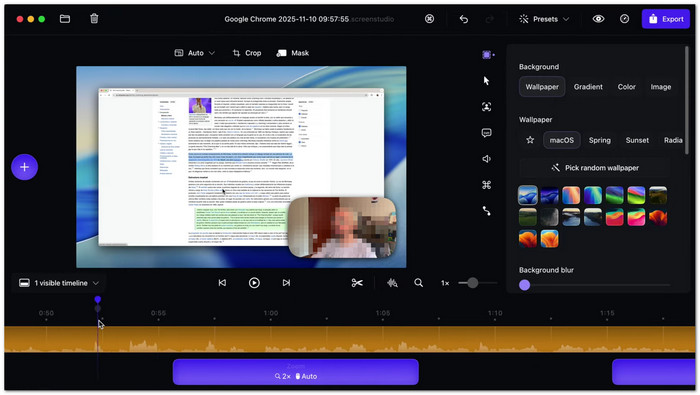Click the scissors split tool
The image size is (700, 395).
pyautogui.click(x=357, y=283)
